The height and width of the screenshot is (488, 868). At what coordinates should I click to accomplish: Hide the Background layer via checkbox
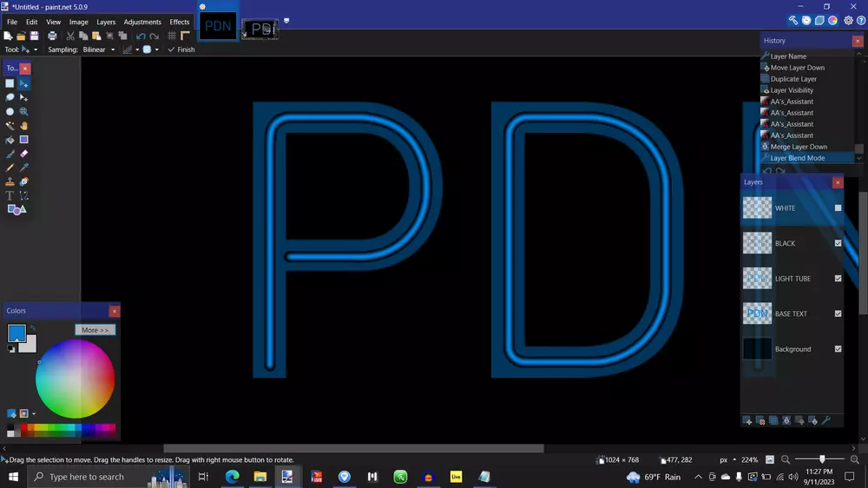click(x=838, y=349)
